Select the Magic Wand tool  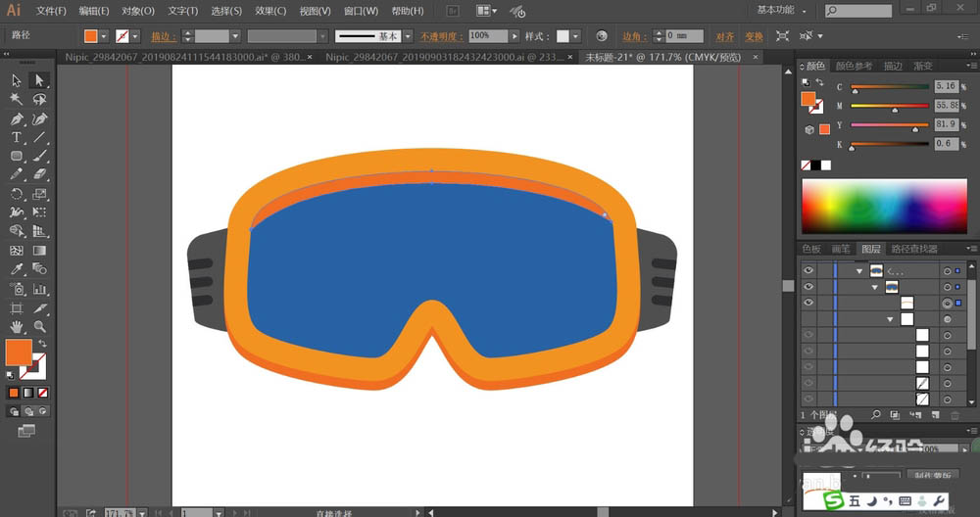coord(17,99)
